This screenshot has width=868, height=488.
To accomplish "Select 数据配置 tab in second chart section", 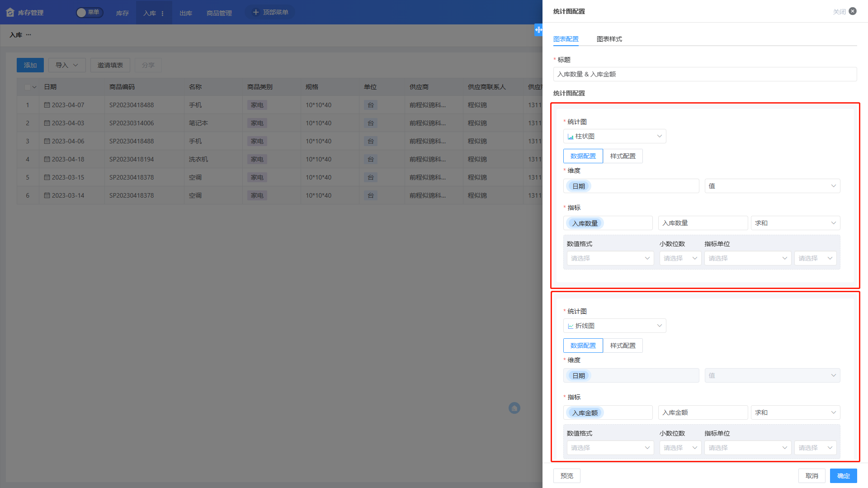I will [583, 346].
